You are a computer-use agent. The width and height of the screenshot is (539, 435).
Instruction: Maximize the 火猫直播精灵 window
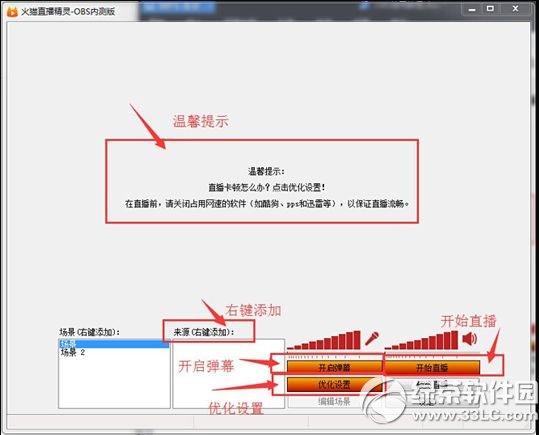pyautogui.click(x=491, y=9)
